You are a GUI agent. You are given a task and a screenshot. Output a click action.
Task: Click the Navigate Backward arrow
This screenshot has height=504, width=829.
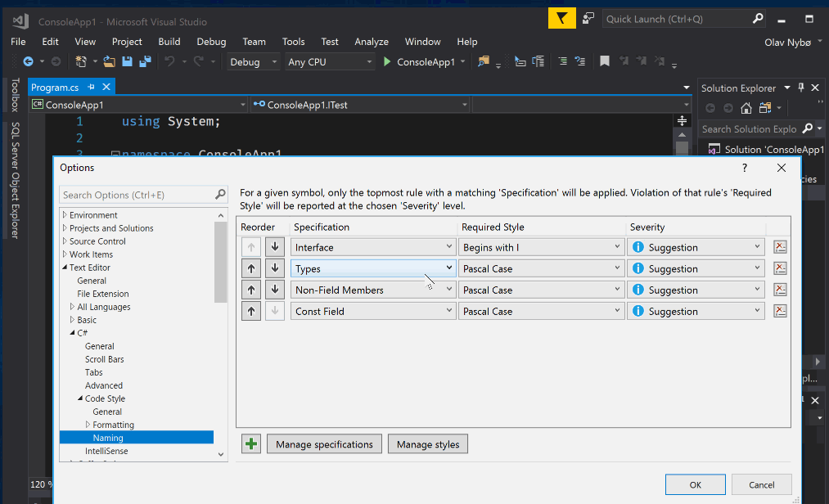coord(30,61)
